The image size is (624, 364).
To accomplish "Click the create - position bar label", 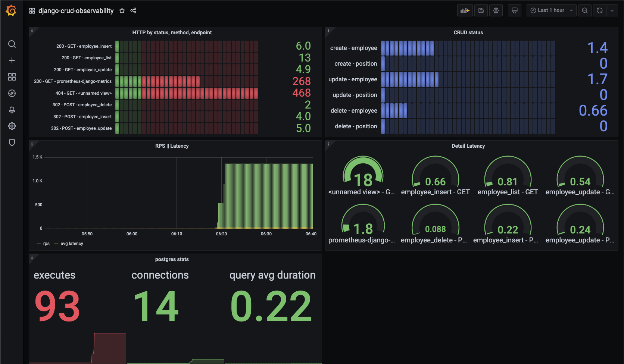I will point(356,64).
